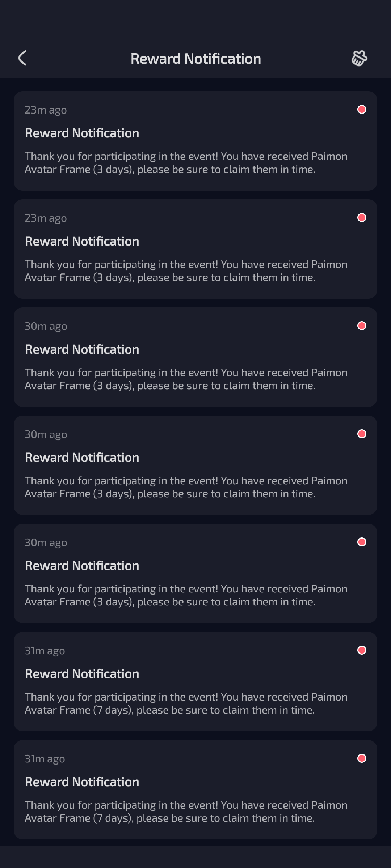Screen dimensions: 391x868
Task: Tap red dot on third 30m ago notification
Action: click(362, 542)
